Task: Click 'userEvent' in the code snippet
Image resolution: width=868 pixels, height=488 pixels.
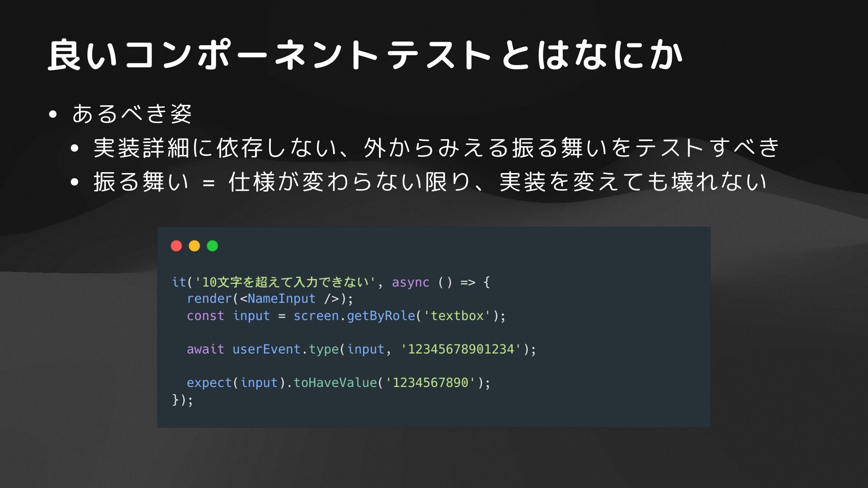Action: coord(266,349)
